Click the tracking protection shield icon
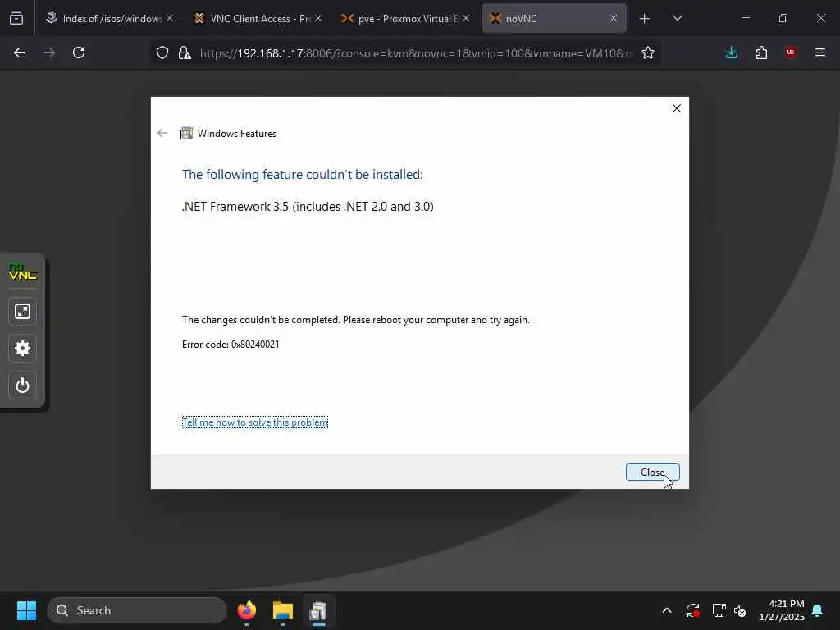 click(162, 52)
